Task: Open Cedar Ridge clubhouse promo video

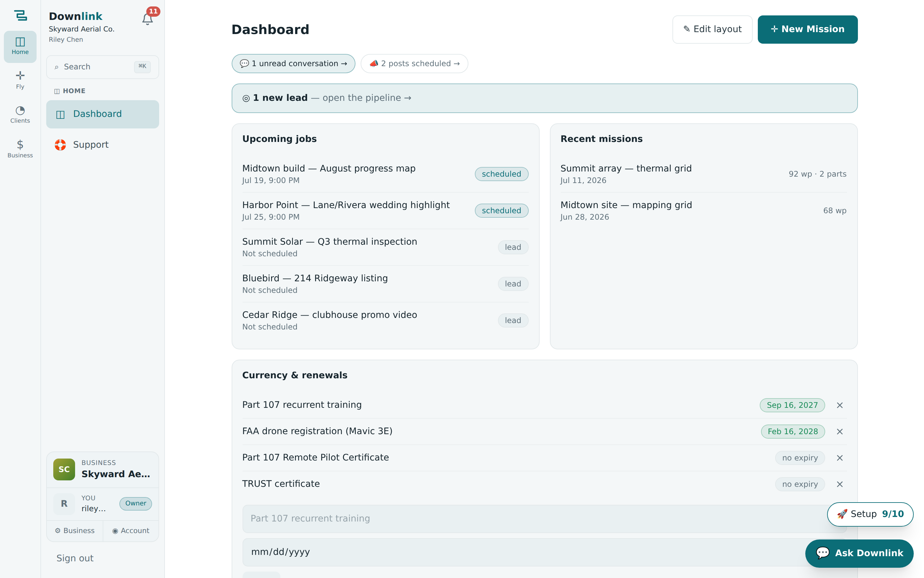Action: 385,321
